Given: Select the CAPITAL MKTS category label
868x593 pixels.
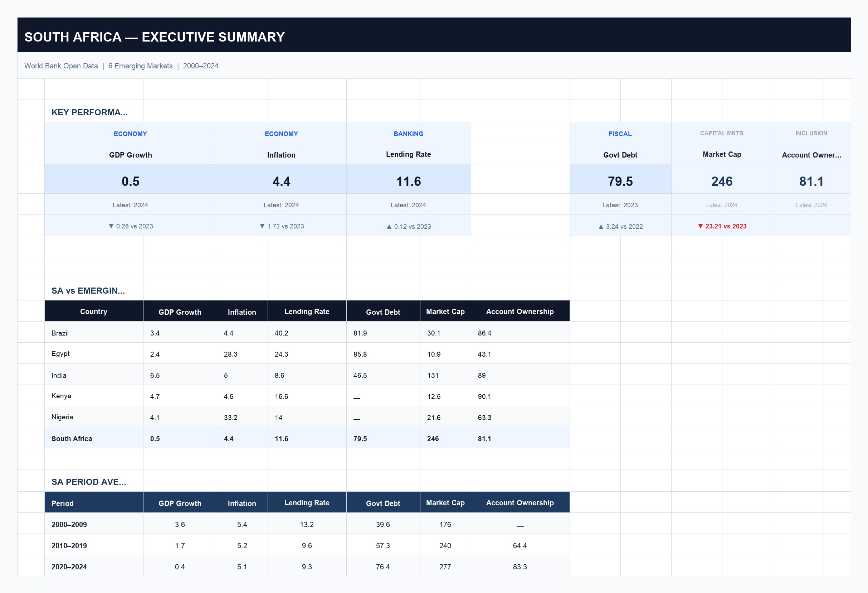Looking at the screenshot, I should pyautogui.click(x=722, y=134).
